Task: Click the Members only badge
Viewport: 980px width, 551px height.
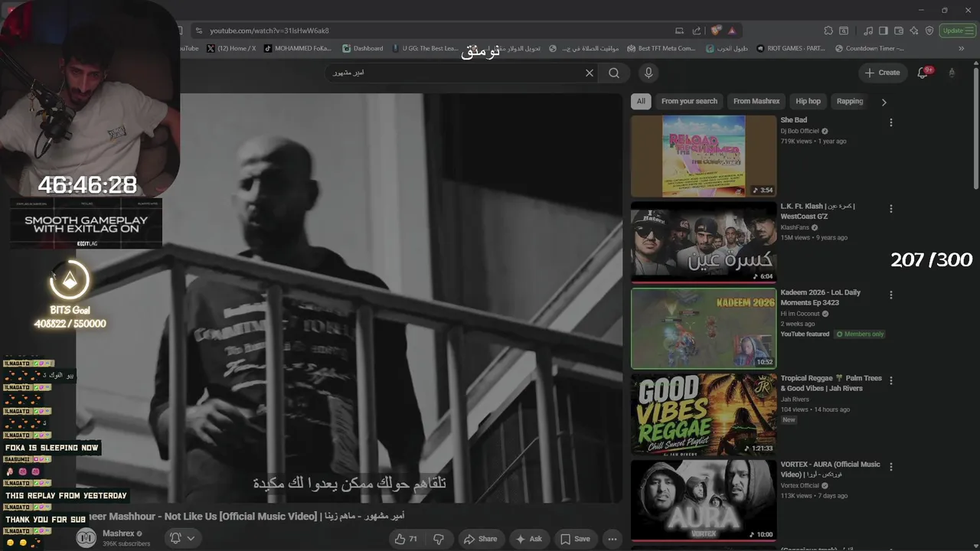Action: [860, 334]
